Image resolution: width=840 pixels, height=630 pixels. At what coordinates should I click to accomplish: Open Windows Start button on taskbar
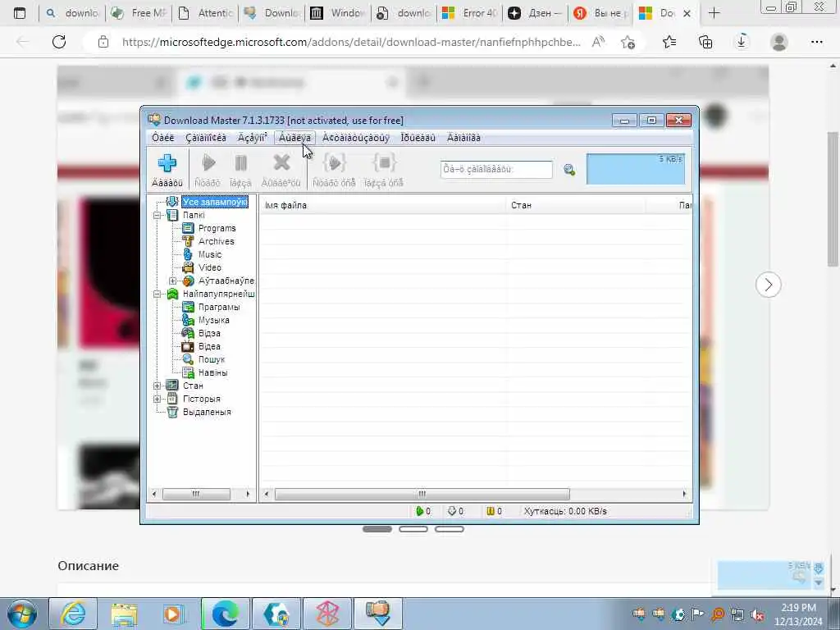[21, 614]
